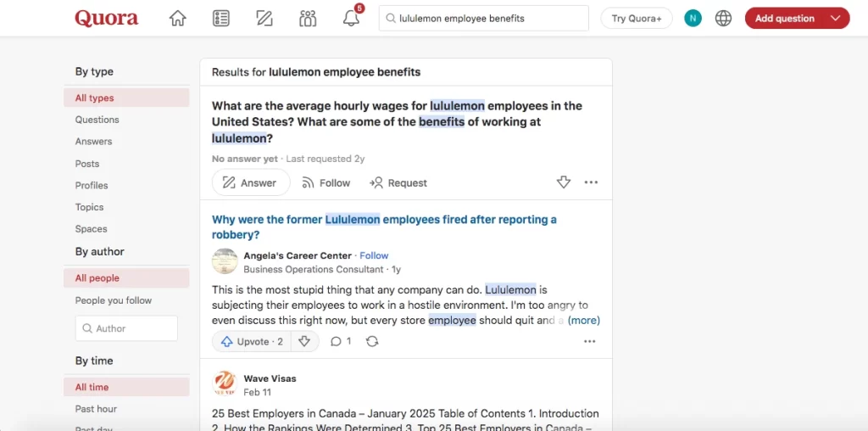The width and height of the screenshot is (868, 431).
Task: Follow Angela's Career Center
Action: tap(374, 255)
